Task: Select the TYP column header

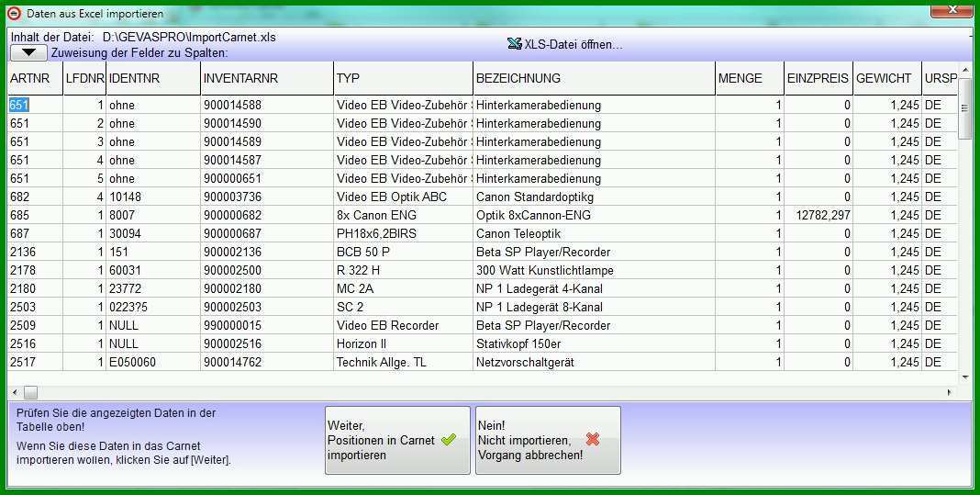Action: 404,78
